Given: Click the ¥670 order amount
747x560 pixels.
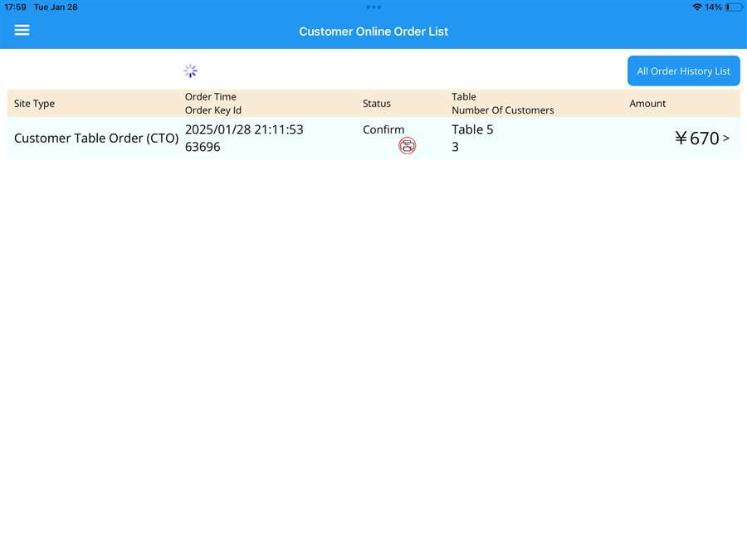Looking at the screenshot, I should pyautogui.click(x=696, y=139).
